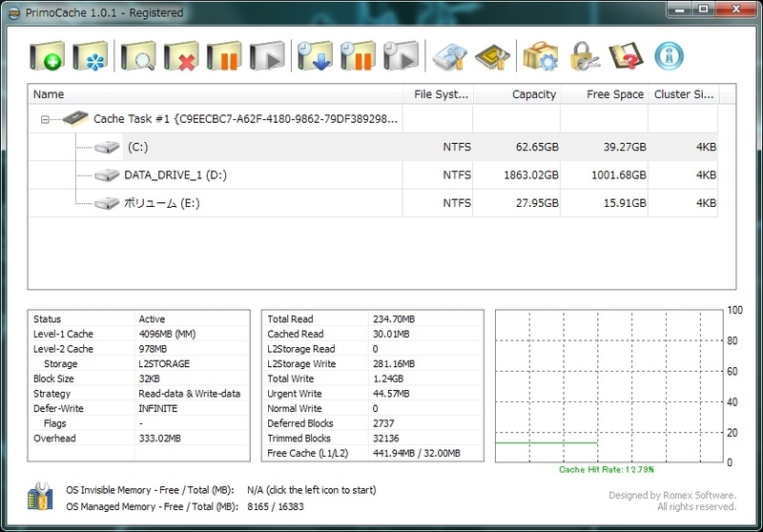Minimize the PrimoCache window
This screenshot has width=763, height=532.
680,9
